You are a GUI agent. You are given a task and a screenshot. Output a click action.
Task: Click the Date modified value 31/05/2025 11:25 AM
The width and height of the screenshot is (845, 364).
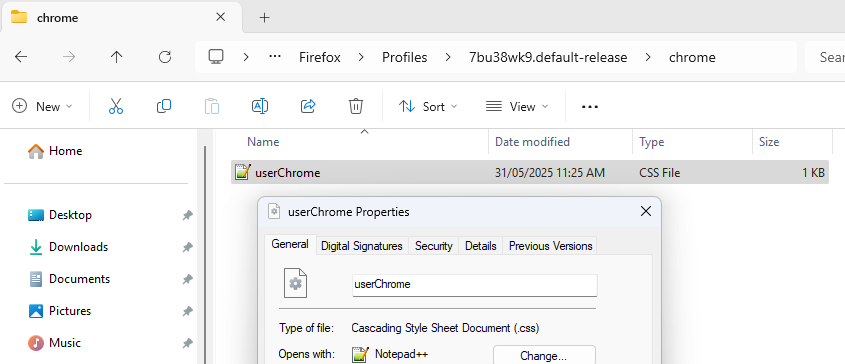550,173
